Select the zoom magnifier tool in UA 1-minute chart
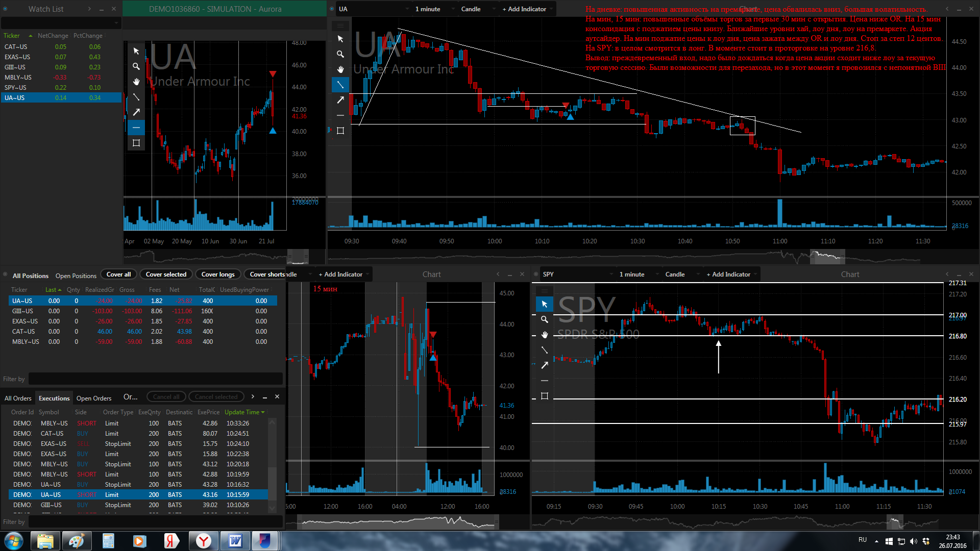Image resolution: width=980 pixels, height=551 pixels. tap(340, 54)
